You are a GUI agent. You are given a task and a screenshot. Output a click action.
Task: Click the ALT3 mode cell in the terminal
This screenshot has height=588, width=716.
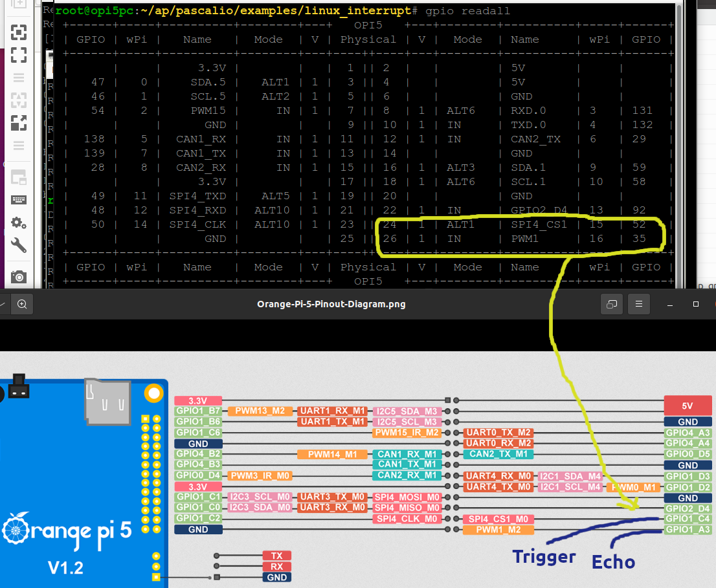coord(461,168)
